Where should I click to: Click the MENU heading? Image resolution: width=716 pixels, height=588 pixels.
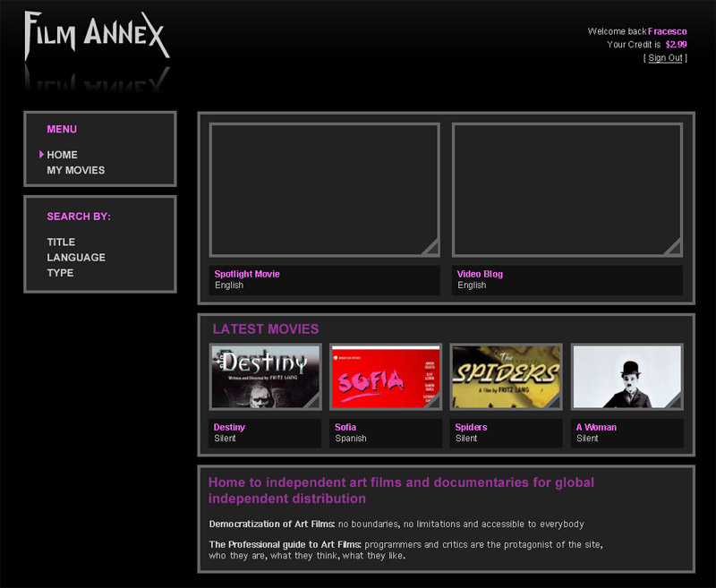(x=62, y=129)
